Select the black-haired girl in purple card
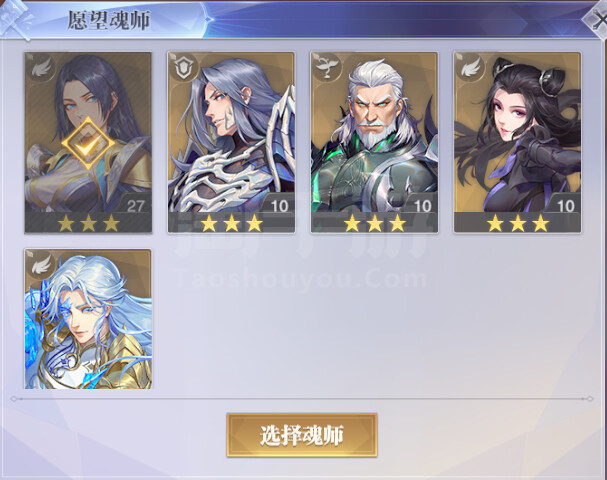Screen dimensions: 607x480 pos(517,142)
